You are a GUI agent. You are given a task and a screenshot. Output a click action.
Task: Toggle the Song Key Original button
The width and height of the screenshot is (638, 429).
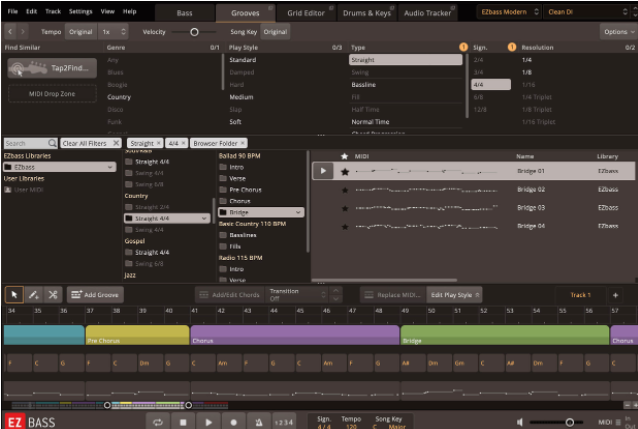[x=275, y=32]
